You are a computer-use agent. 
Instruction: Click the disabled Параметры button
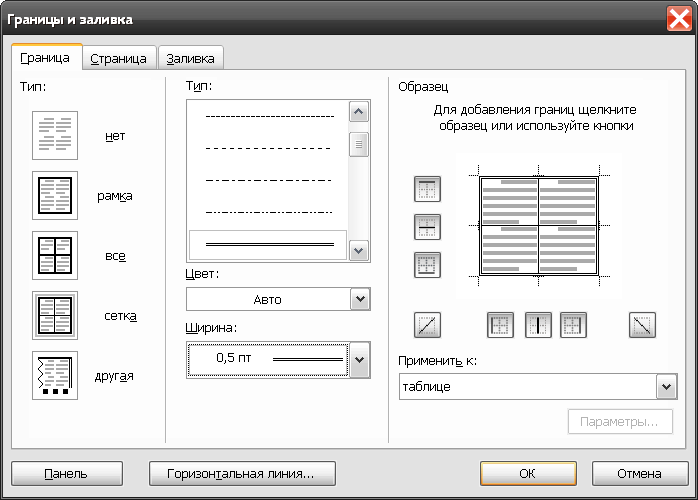620,422
